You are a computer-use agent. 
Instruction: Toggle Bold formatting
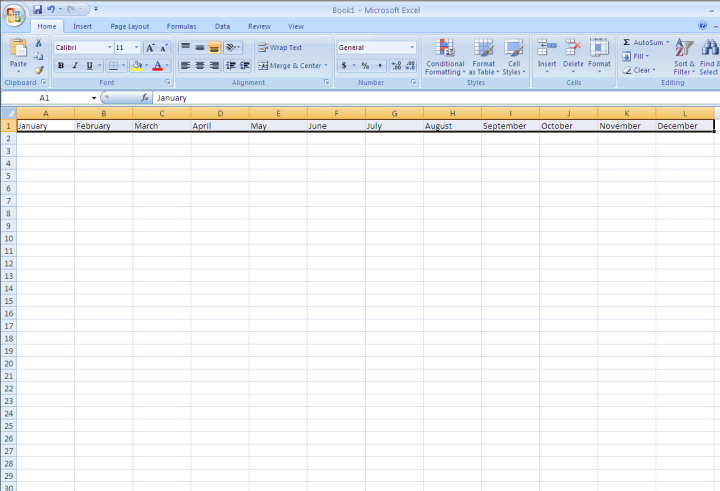pos(61,66)
